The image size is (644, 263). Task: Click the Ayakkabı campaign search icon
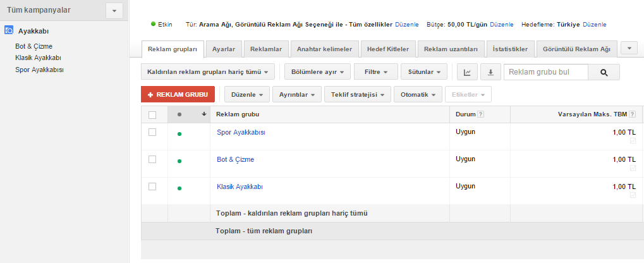(9, 30)
